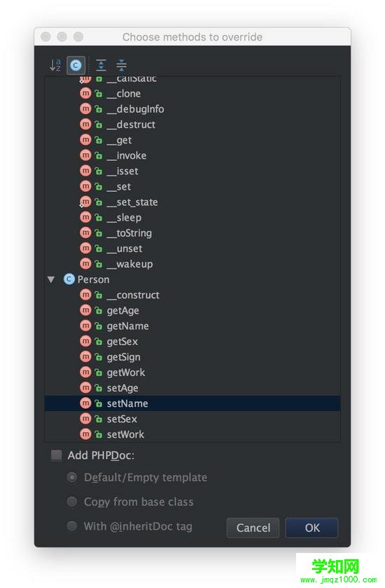This screenshot has width=385, height=588.
Task: Enable the Add PHPDoc checkbox
Action: (56, 455)
